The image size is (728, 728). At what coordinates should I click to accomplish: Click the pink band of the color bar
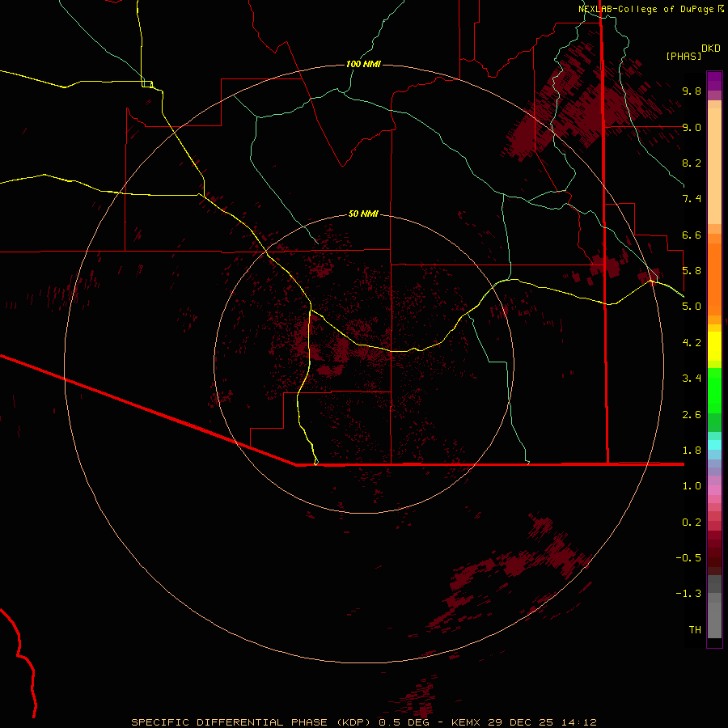pos(714,490)
